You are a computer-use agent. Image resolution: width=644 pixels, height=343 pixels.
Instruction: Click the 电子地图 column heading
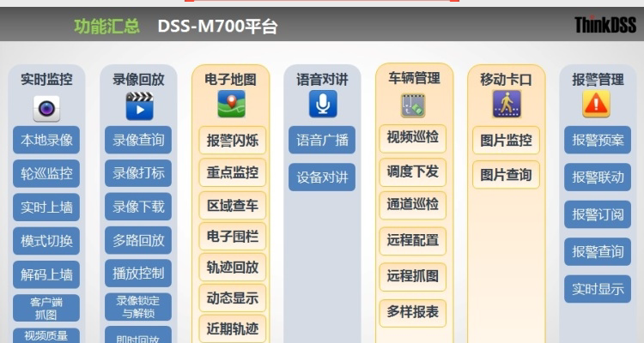230,79
